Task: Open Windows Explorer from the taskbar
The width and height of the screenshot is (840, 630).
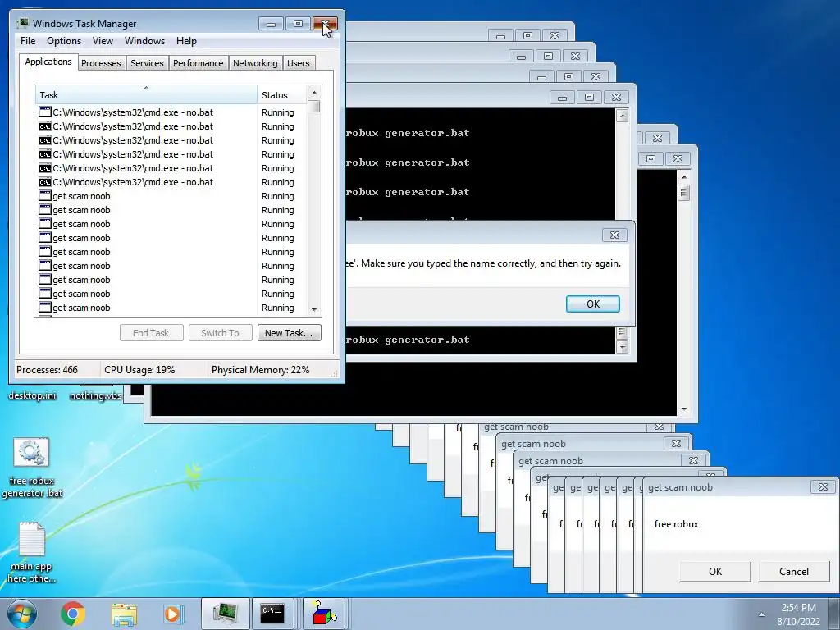Action: [x=124, y=614]
